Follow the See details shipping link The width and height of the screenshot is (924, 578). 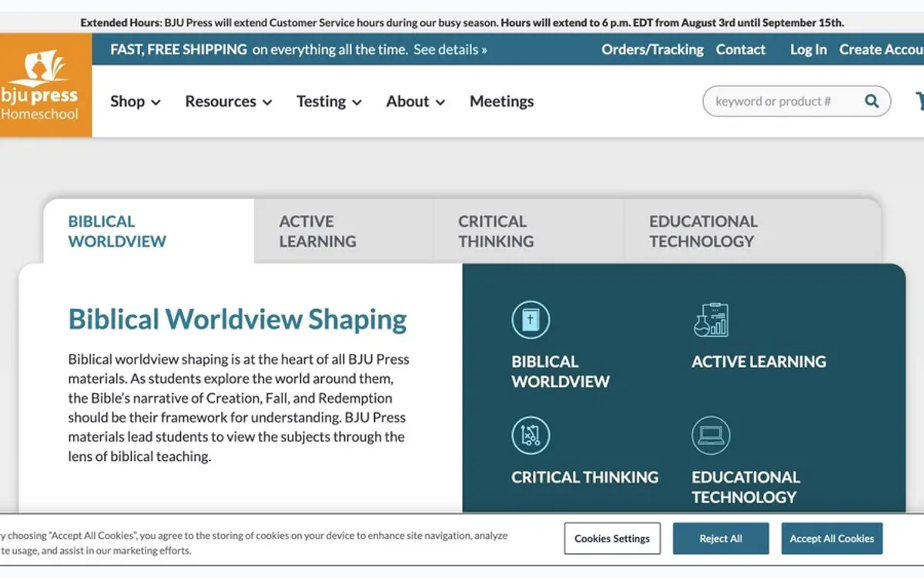[x=450, y=49]
